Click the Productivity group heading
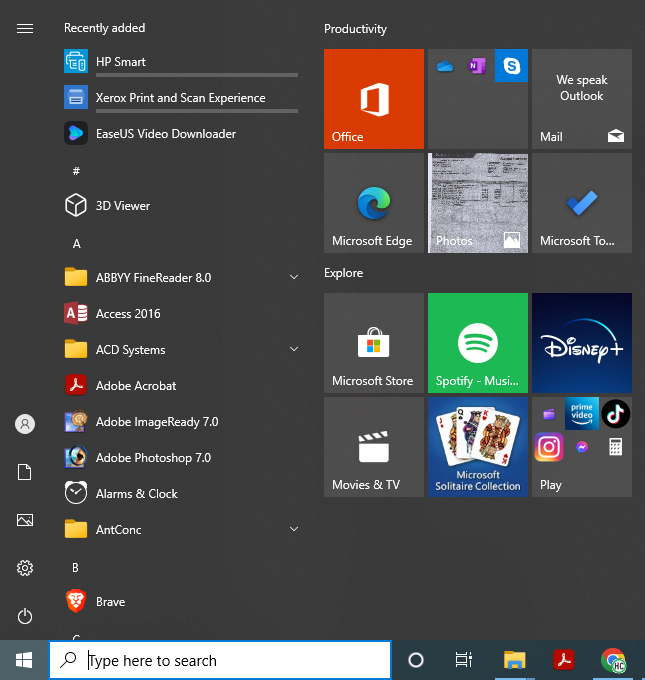The width and height of the screenshot is (645, 680). (355, 29)
